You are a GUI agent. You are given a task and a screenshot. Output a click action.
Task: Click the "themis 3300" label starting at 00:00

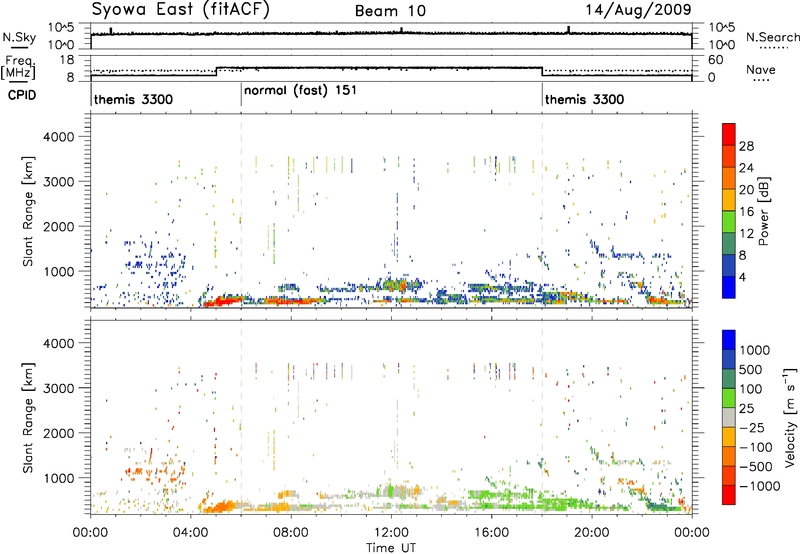pyautogui.click(x=133, y=99)
